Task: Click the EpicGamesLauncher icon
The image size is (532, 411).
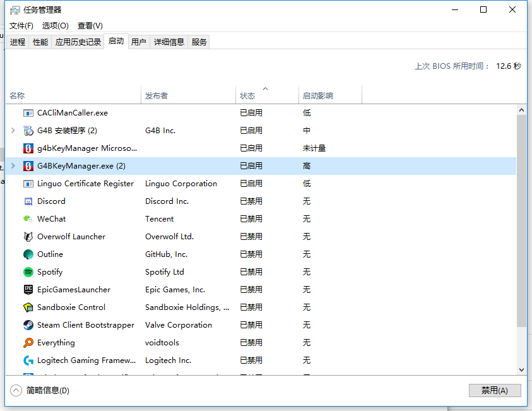Action: (x=28, y=290)
